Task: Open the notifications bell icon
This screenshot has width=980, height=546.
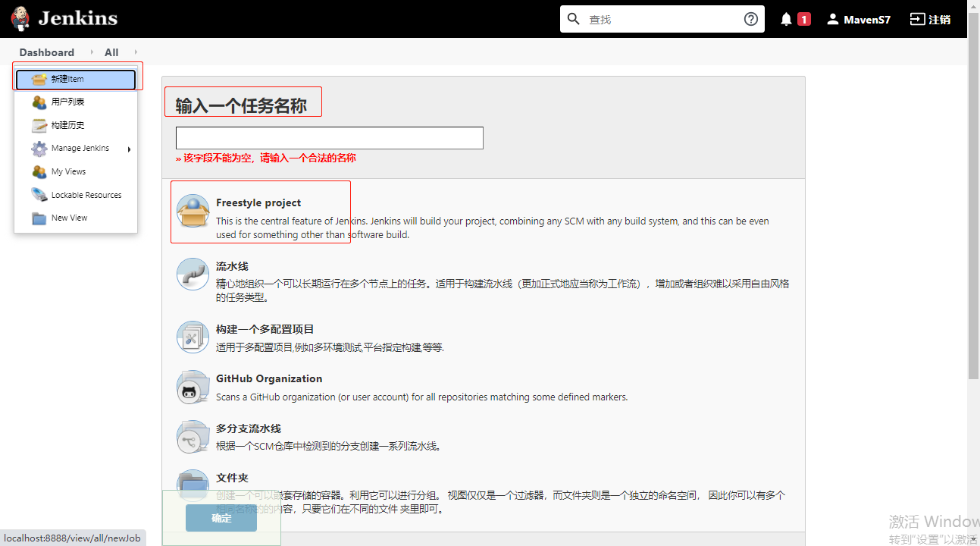Action: coord(786,19)
